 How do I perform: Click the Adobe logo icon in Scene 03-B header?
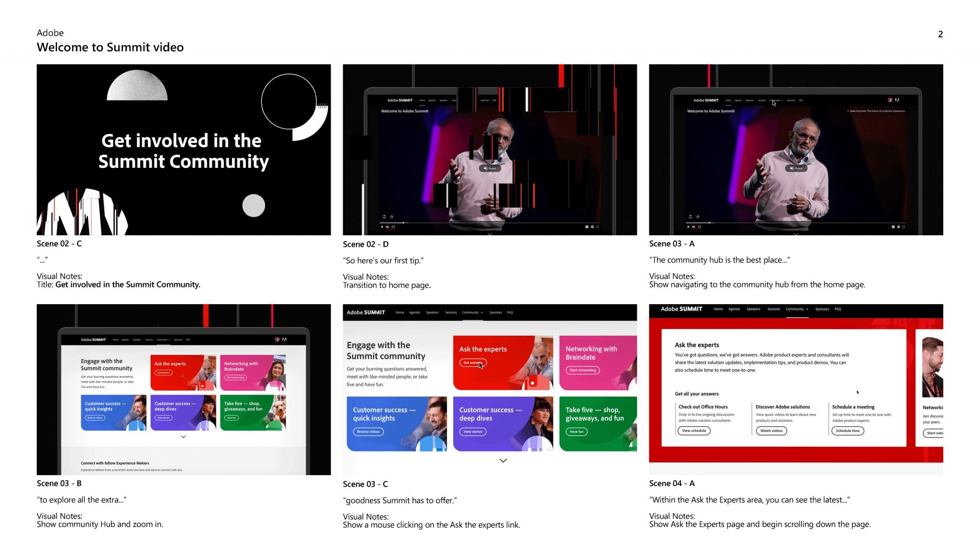click(284, 339)
